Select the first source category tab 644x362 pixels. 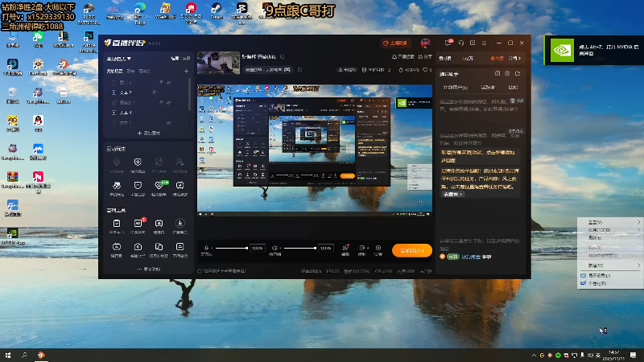[x=114, y=71]
